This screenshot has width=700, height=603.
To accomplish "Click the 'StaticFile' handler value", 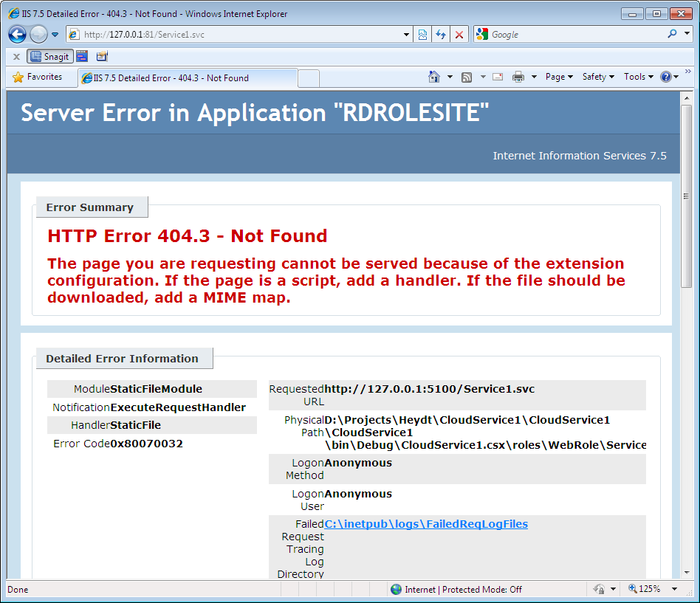I will click(136, 425).
